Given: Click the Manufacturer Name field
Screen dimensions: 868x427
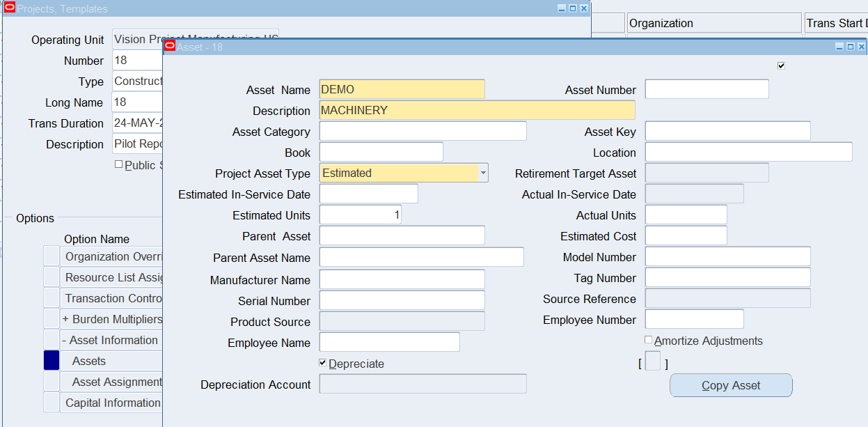Looking at the screenshot, I should (402, 279).
